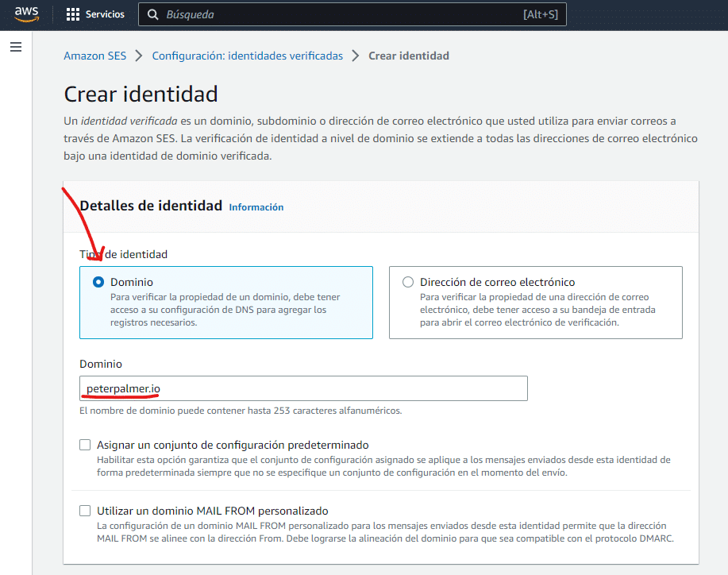Focus the Búsqueda search field
The image size is (728, 575).
[x=333, y=14]
